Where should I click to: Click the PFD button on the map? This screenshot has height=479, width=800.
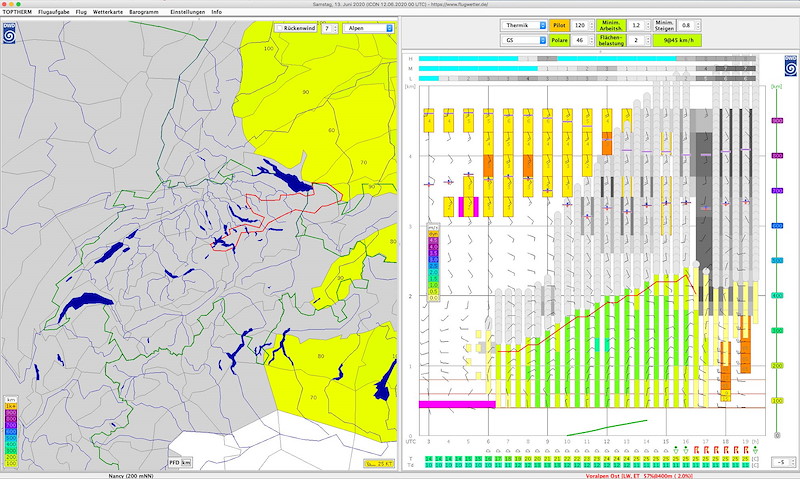click(174, 463)
